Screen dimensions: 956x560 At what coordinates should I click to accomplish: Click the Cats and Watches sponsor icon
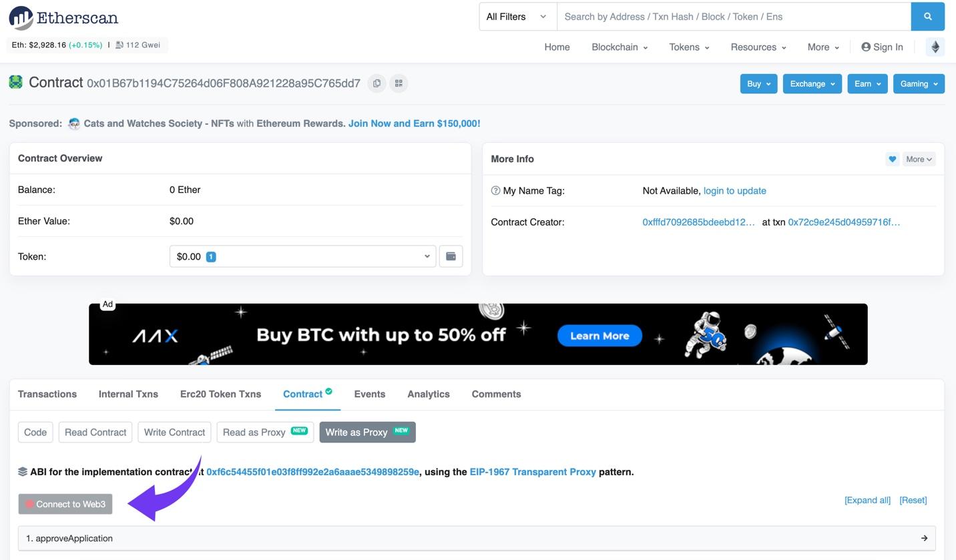tap(74, 123)
